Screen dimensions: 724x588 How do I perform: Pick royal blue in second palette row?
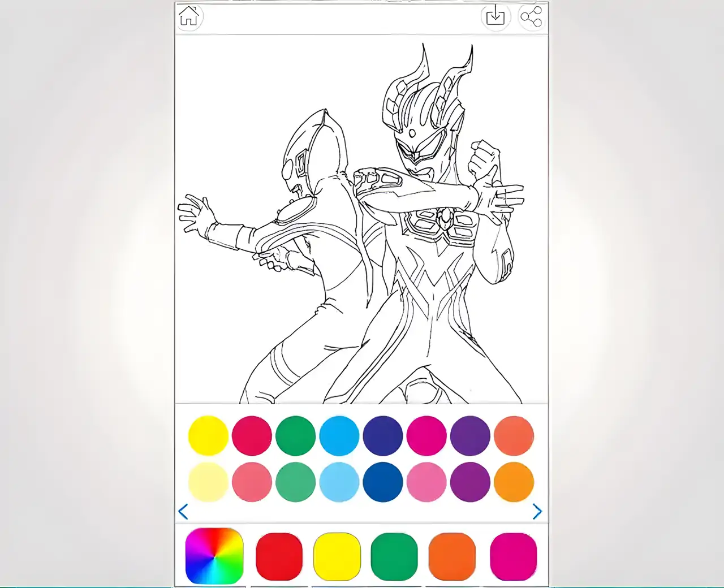coord(383,482)
